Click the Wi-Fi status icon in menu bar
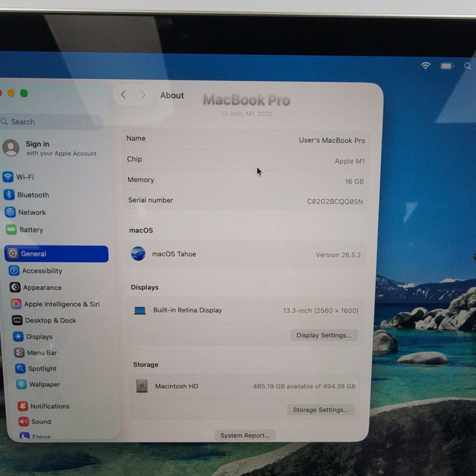This screenshot has height=476, width=476. [426, 65]
